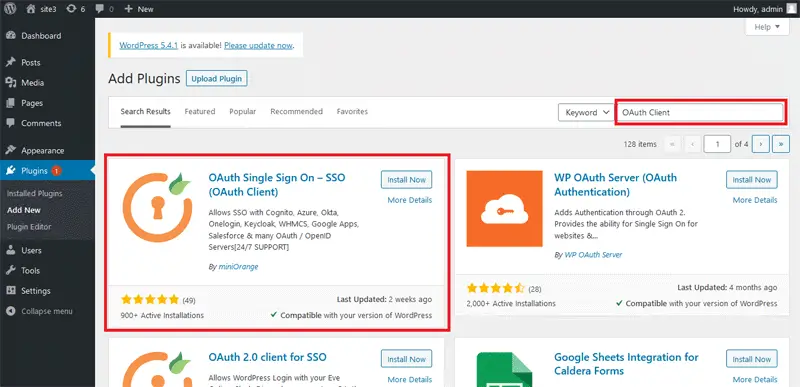This screenshot has height=387, width=800.
Task: Open WP OAuth Server author link
Action: click(593, 254)
